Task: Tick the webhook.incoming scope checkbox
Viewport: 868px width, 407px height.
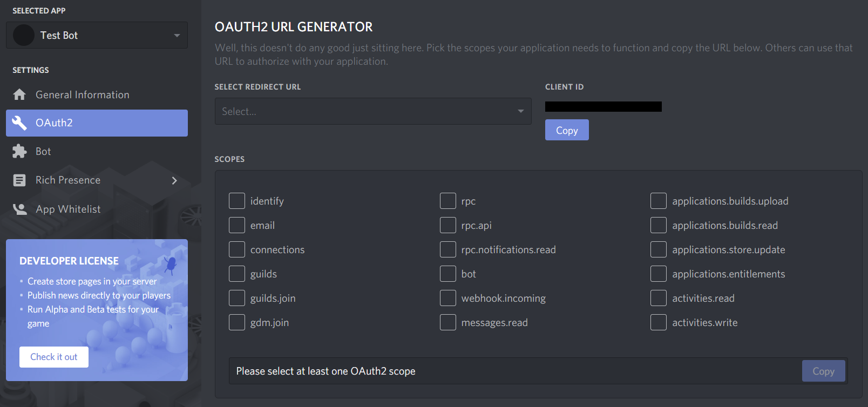Action: pos(448,298)
